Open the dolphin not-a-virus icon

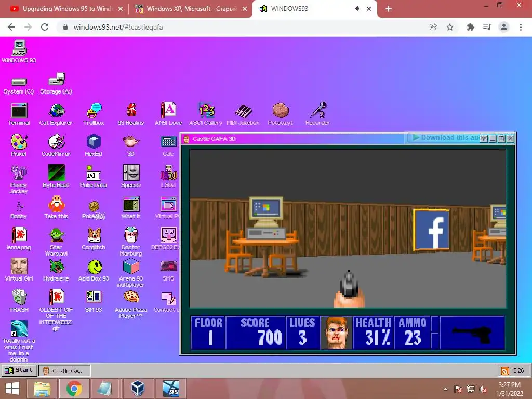point(19,341)
